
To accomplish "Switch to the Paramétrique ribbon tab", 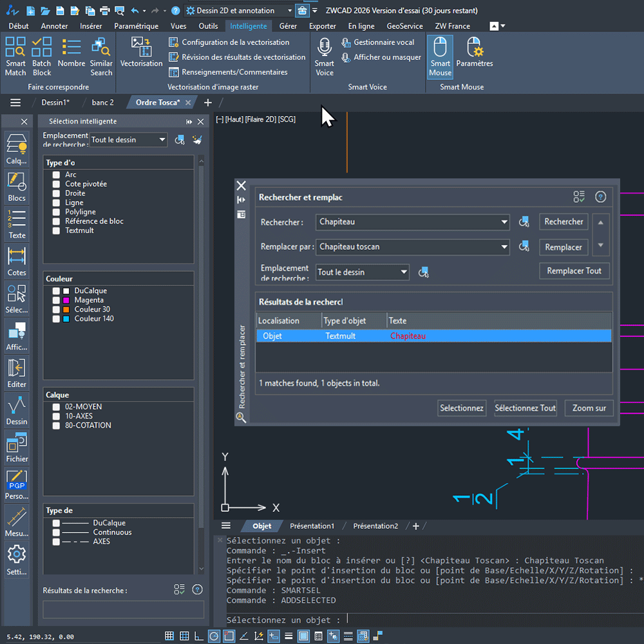I will pos(136,26).
